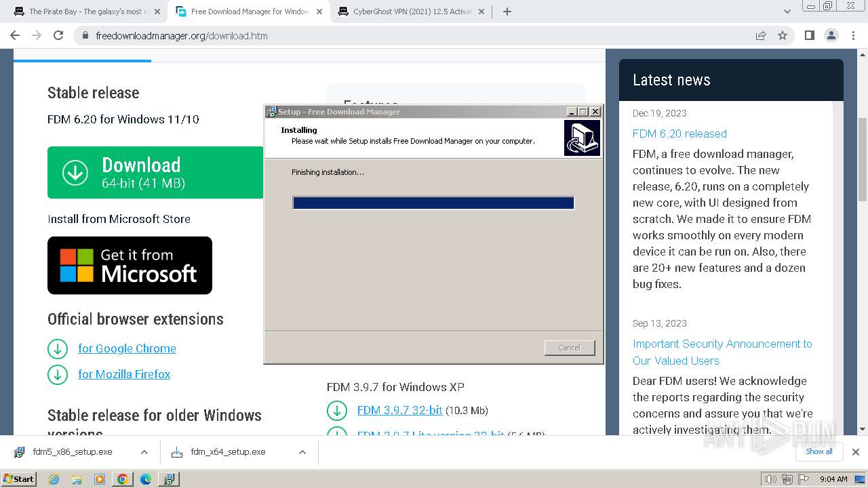Click the browser forward arrow
The width and height of the screenshot is (868, 488).
coord(37,35)
